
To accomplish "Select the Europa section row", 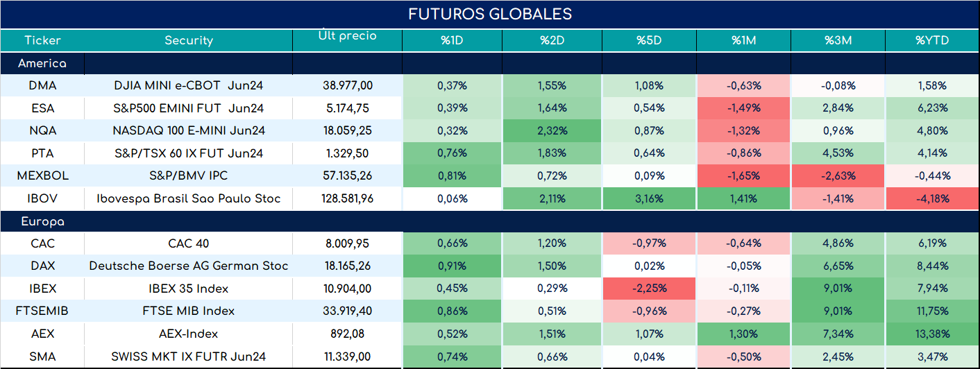I will tap(490, 222).
